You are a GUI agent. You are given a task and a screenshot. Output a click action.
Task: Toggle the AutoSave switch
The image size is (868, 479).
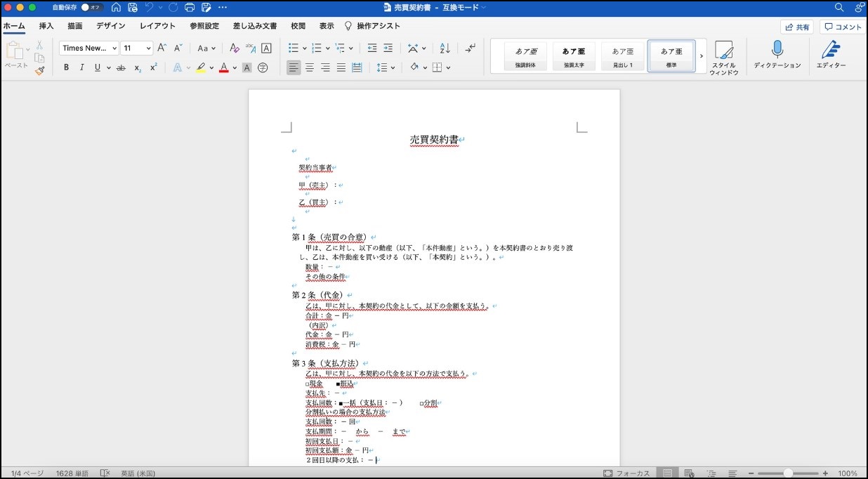coord(91,8)
